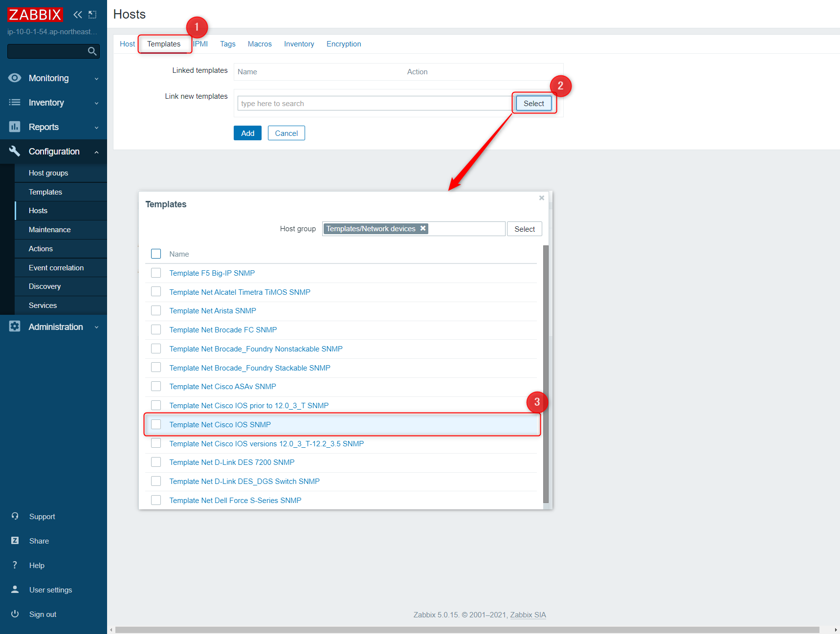The image size is (840, 634).
Task: Collapse the Configuration menu chevron
Action: coord(96,152)
